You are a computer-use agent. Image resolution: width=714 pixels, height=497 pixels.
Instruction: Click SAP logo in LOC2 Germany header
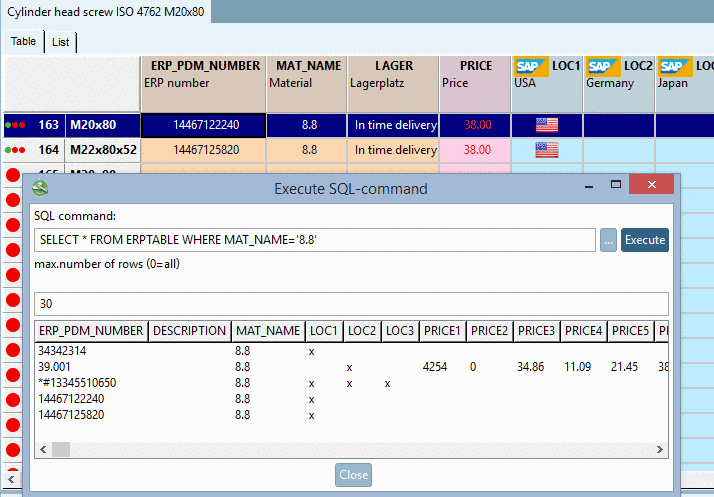pyautogui.click(x=603, y=67)
